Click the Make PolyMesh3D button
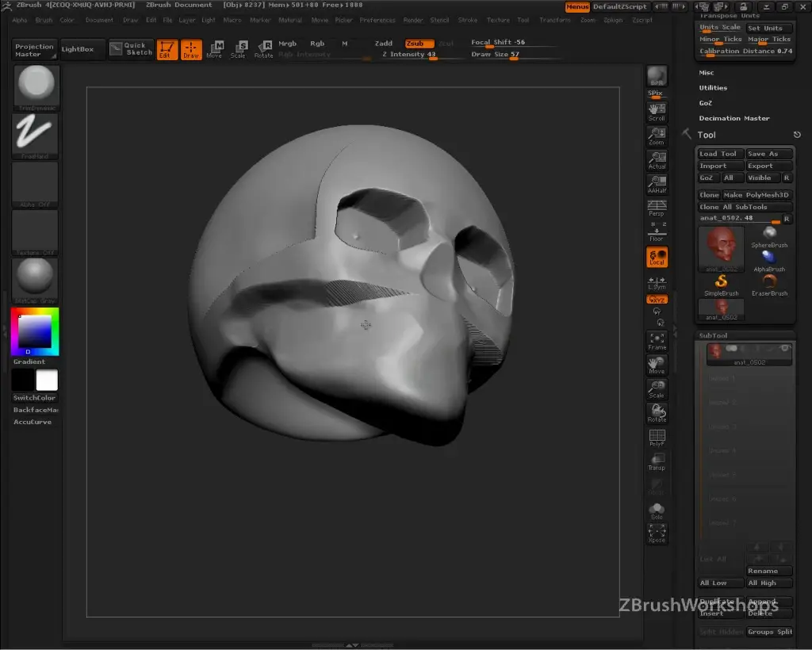Screen dimensions: 812x650 [x=756, y=195]
